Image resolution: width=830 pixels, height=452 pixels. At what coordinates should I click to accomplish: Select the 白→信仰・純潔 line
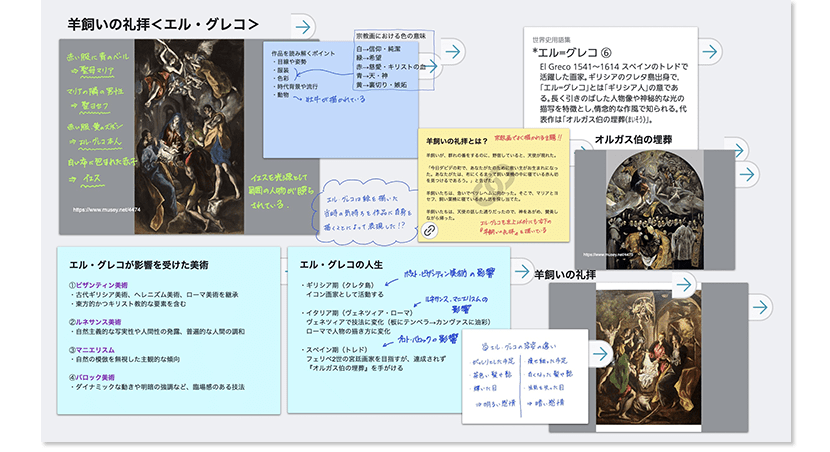click(378, 49)
